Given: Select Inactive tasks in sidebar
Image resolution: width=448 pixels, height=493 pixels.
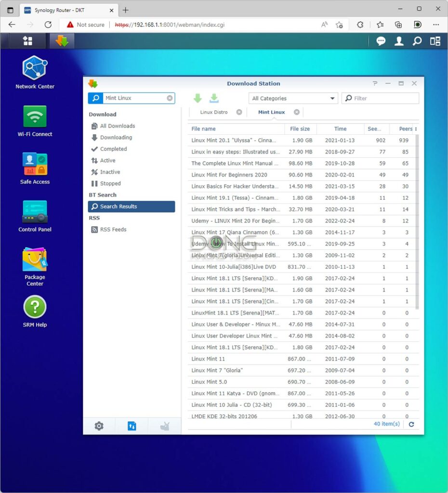Looking at the screenshot, I should pos(110,172).
